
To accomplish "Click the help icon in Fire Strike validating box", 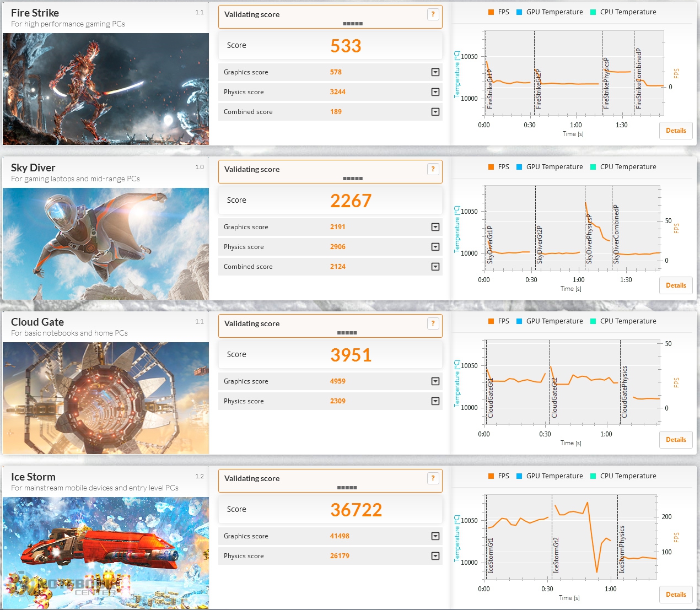I will pyautogui.click(x=433, y=14).
